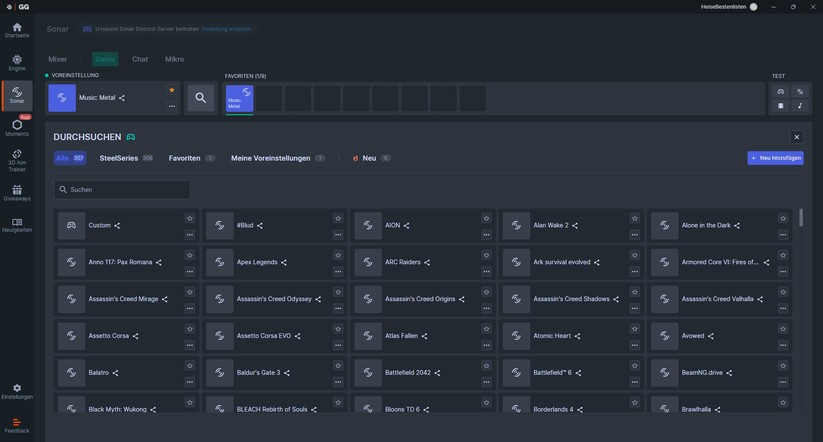Select the SteelSeries filter tab

point(119,158)
